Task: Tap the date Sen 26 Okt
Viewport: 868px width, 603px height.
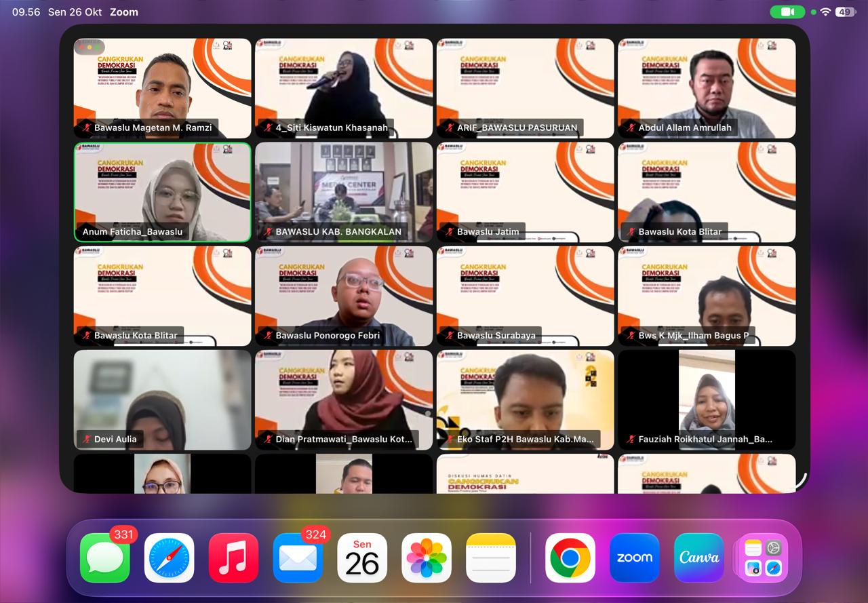Action: [x=75, y=12]
